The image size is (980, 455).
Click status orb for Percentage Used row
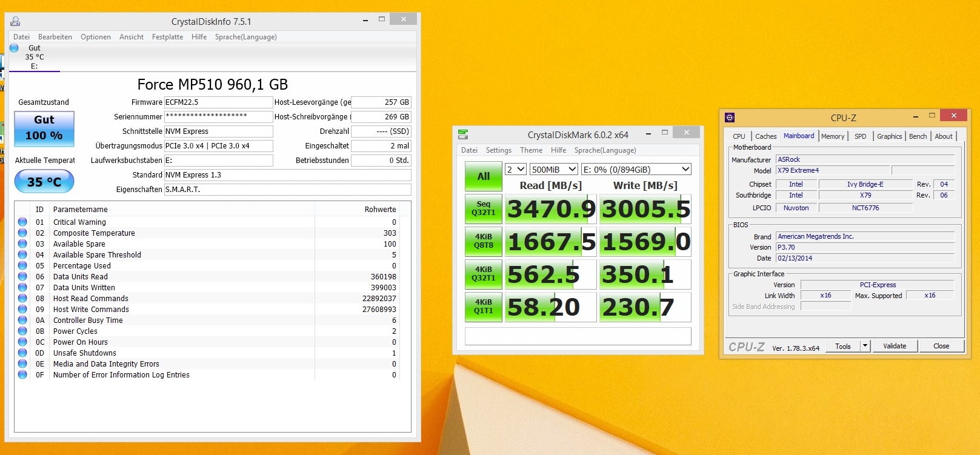click(x=22, y=265)
